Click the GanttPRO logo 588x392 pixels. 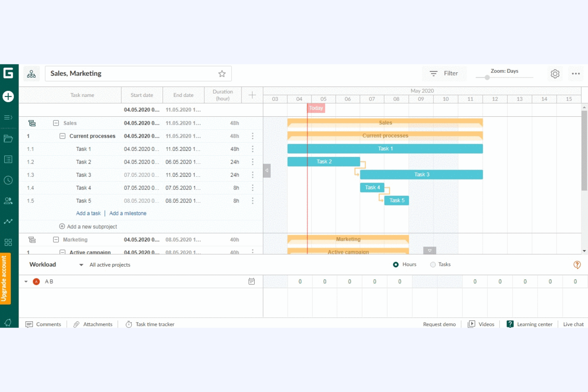coord(8,73)
